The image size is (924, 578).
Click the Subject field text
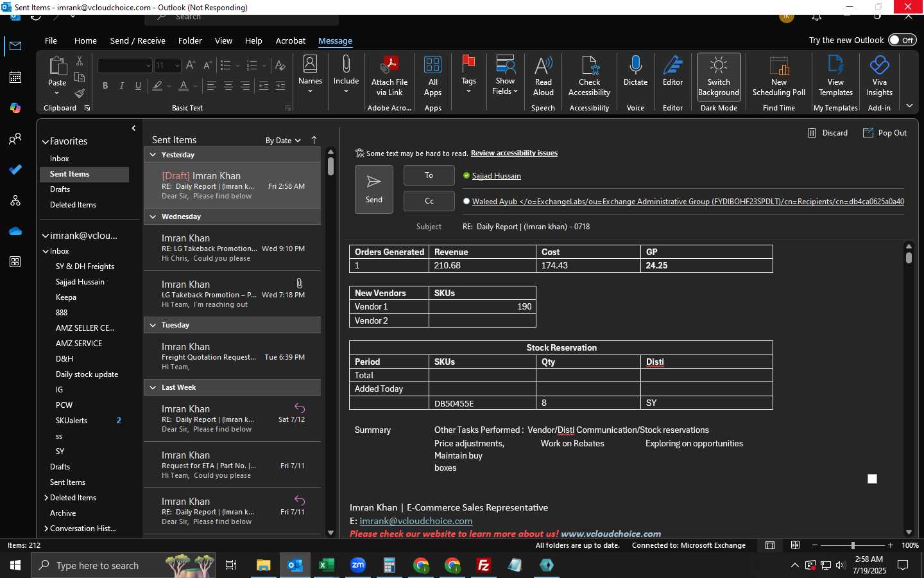pos(526,227)
